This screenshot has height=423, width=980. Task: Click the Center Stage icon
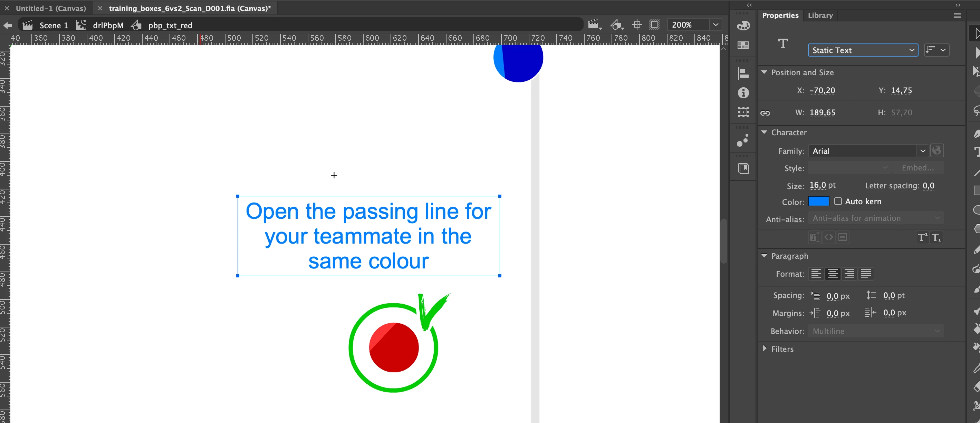tap(637, 25)
